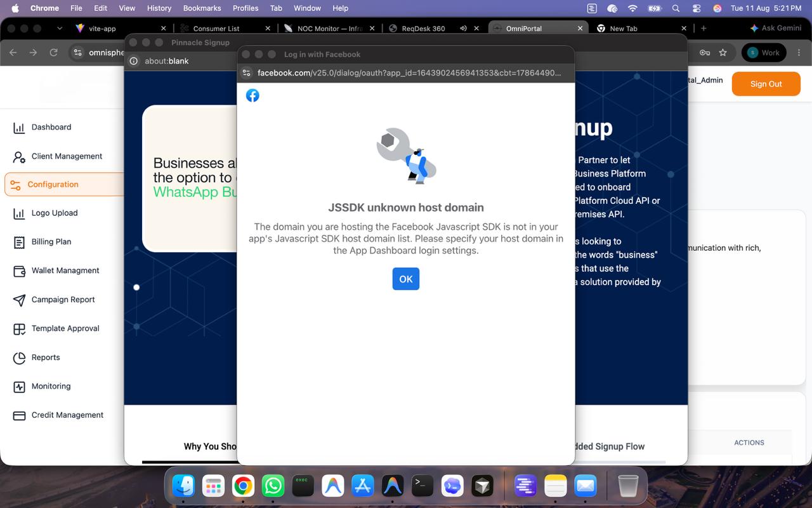Open Wi-Fi status in the menu bar
This screenshot has height=508, width=812.
632,8
